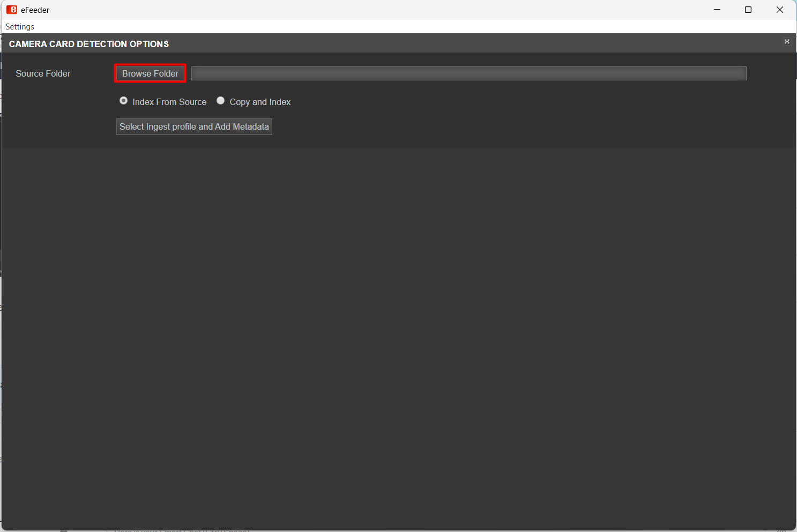Select the Index From Source radio button
Viewport: 797px width, 532px height.
tap(124, 101)
